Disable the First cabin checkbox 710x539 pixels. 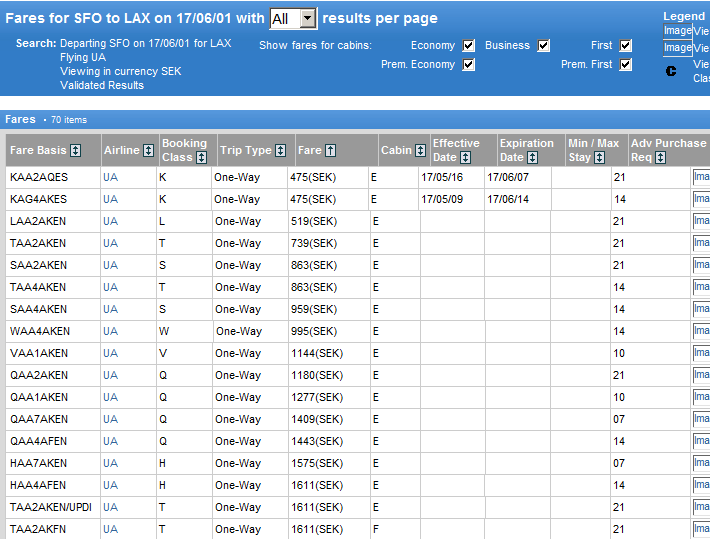[x=625, y=46]
